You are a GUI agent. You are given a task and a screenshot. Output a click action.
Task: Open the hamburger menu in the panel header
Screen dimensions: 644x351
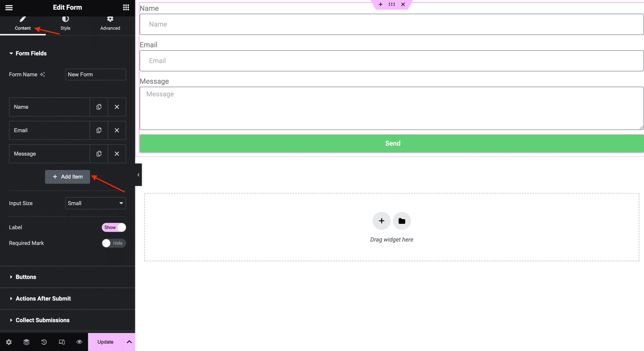coord(9,7)
